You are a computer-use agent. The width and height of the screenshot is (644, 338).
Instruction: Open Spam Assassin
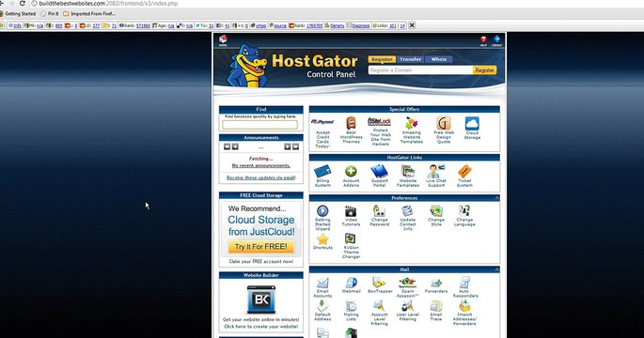(407, 287)
